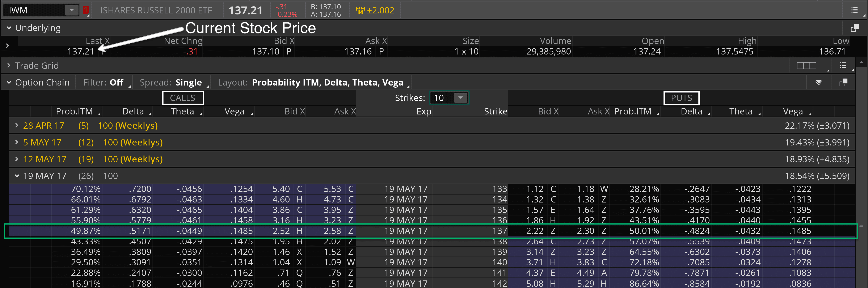Click the .5171 call Delta cell

[x=140, y=231]
